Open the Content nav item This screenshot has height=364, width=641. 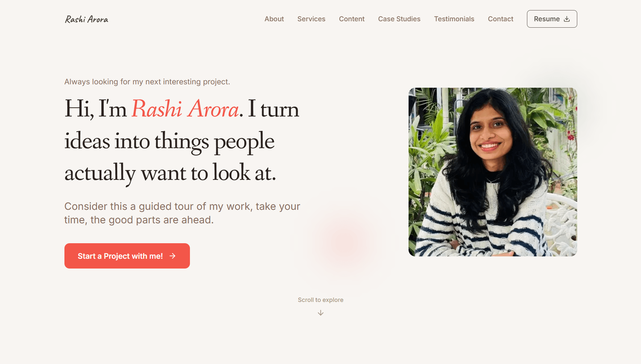click(352, 19)
